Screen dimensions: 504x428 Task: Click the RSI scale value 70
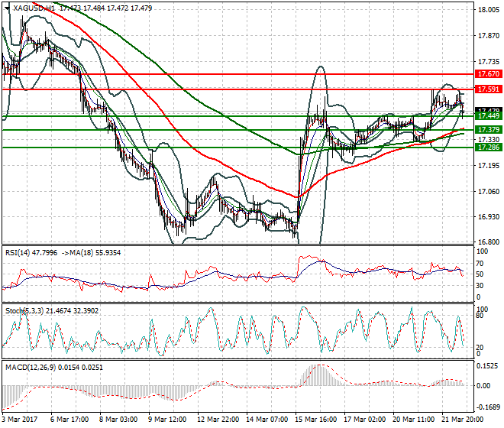pos(480,264)
